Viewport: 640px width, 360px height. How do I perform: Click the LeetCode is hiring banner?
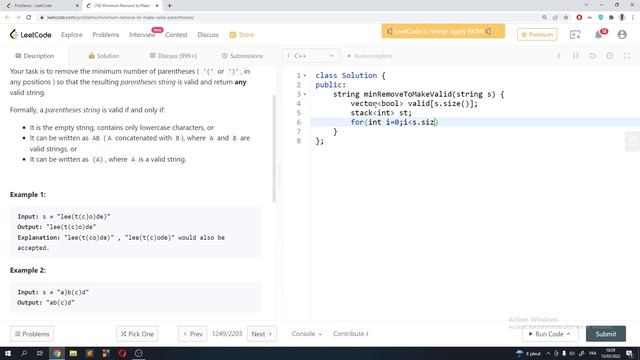coord(443,31)
